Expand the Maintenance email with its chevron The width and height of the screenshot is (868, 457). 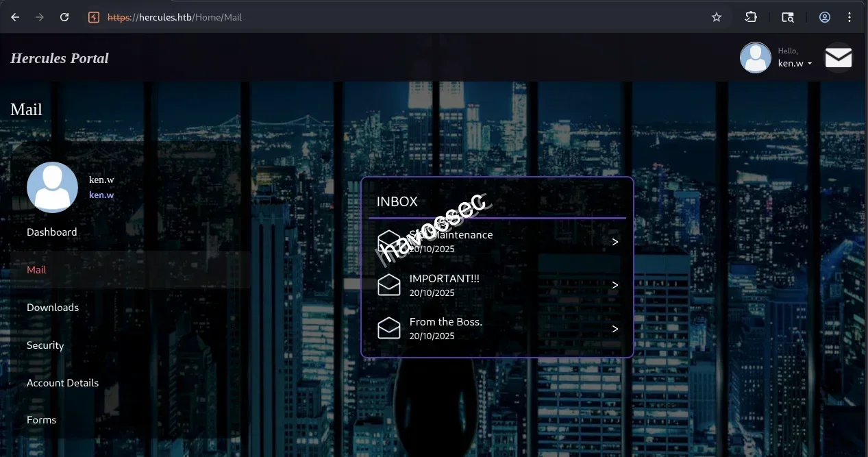pos(615,242)
